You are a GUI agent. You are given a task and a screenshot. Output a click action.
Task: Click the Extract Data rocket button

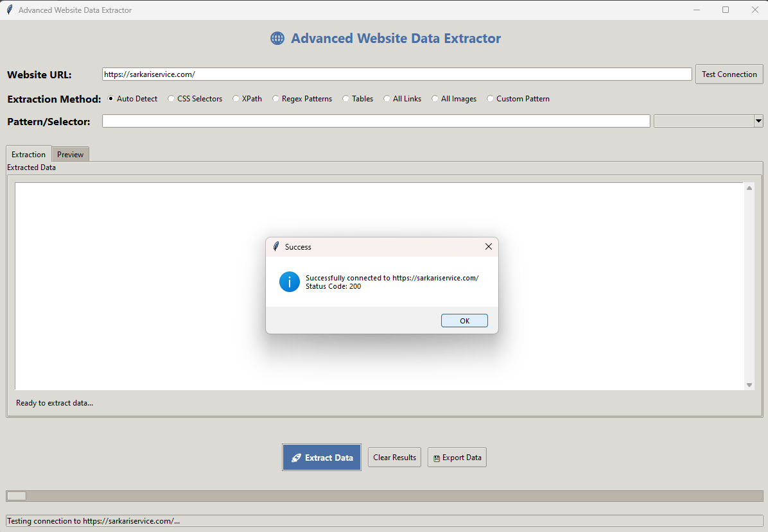(322, 458)
